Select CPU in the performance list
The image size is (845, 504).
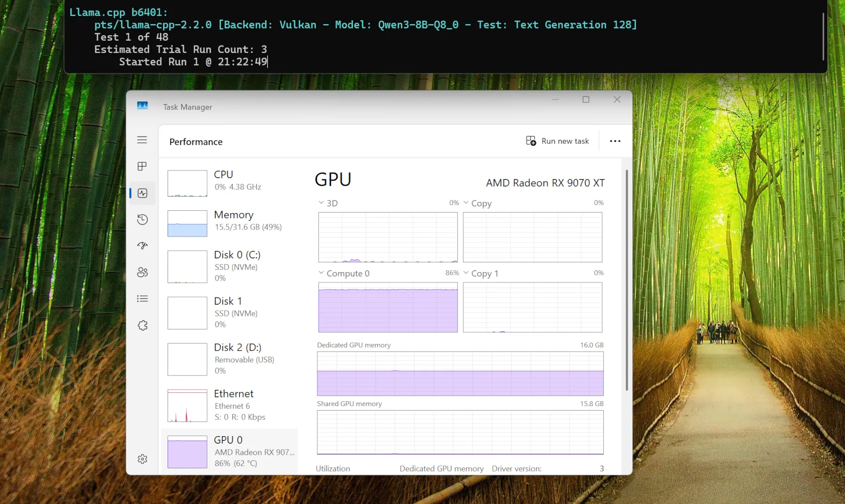pos(230,181)
